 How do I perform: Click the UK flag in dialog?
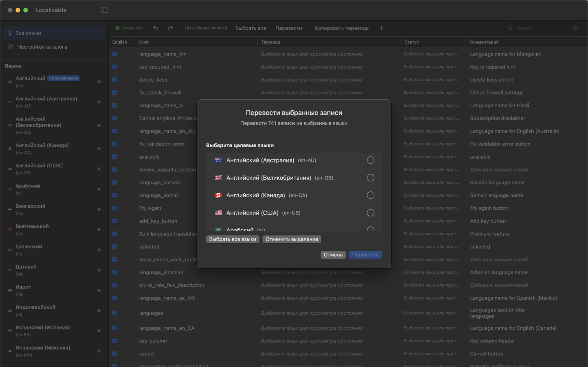[x=218, y=178]
